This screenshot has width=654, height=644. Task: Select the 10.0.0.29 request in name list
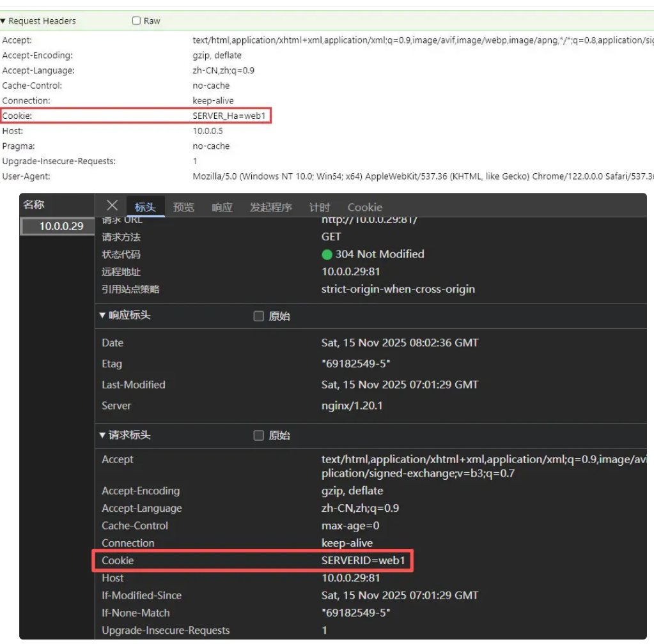(61, 226)
